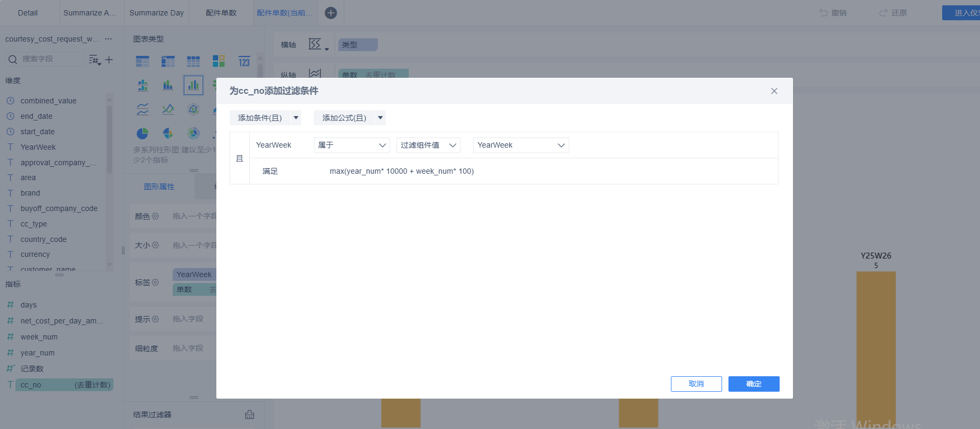Select the multi-layer pie chart icon
The width and height of the screenshot is (980, 429).
[x=193, y=133]
